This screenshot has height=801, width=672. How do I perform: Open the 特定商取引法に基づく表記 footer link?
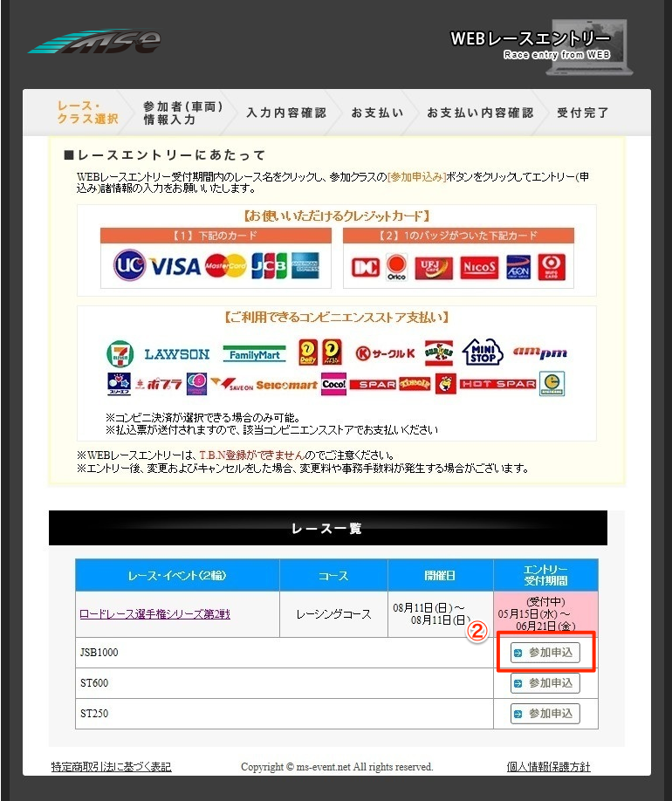click(112, 767)
